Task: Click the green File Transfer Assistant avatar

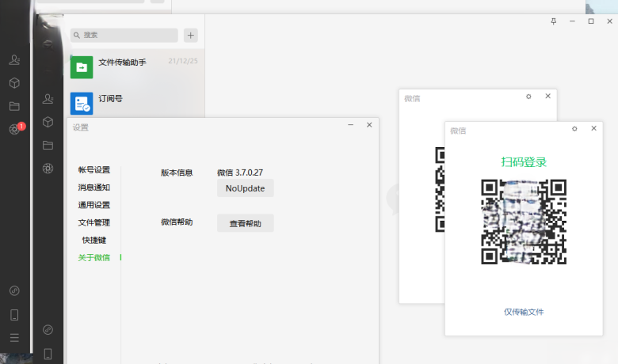Action: tap(82, 67)
